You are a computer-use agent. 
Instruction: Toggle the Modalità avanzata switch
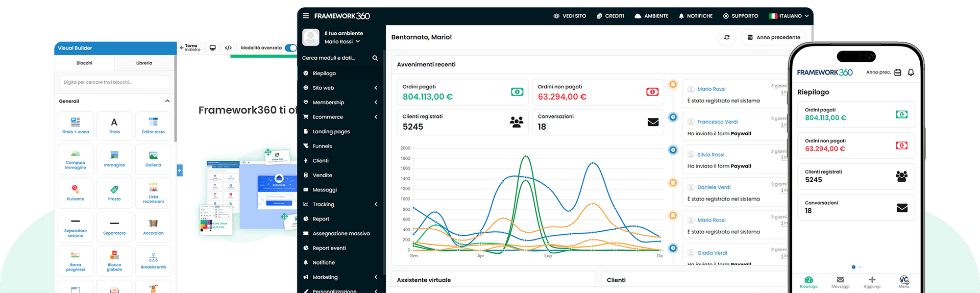(x=290, y=48)
